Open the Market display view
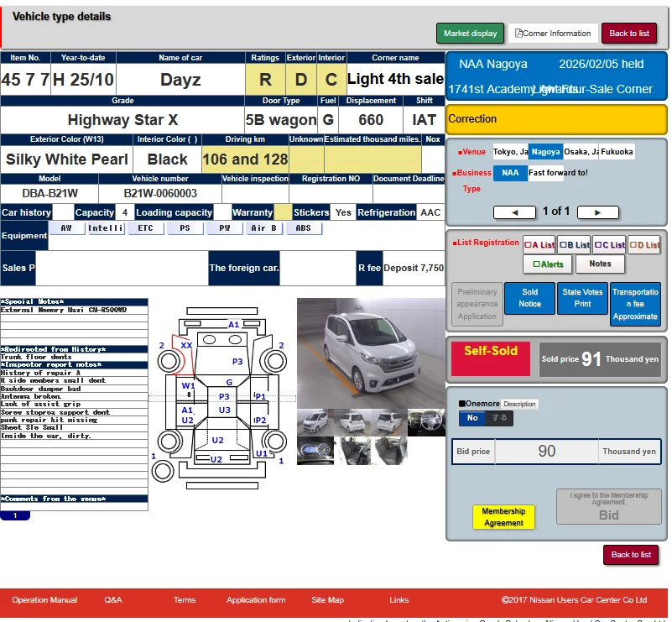 point(470,33)
